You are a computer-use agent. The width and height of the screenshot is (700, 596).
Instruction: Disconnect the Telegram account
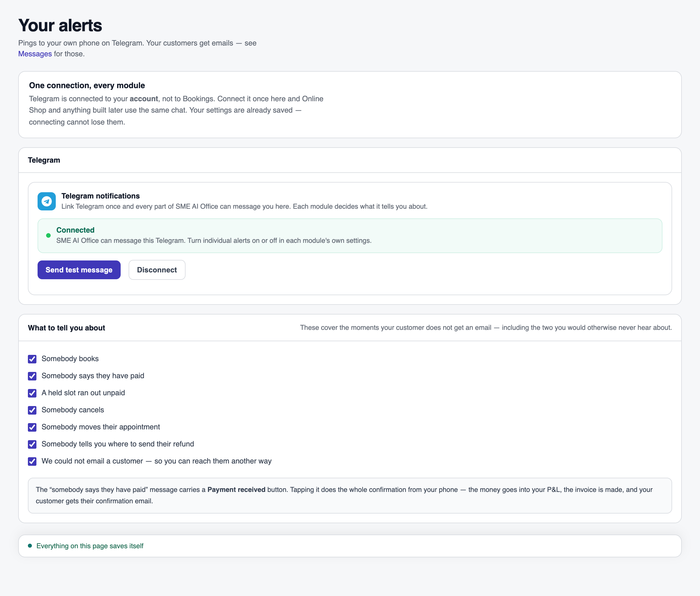click(157, 270)
